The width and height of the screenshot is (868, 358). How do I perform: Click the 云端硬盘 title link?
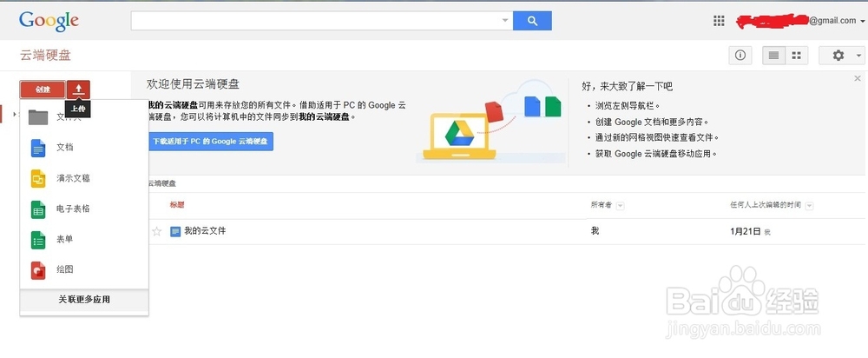[45, 56]
